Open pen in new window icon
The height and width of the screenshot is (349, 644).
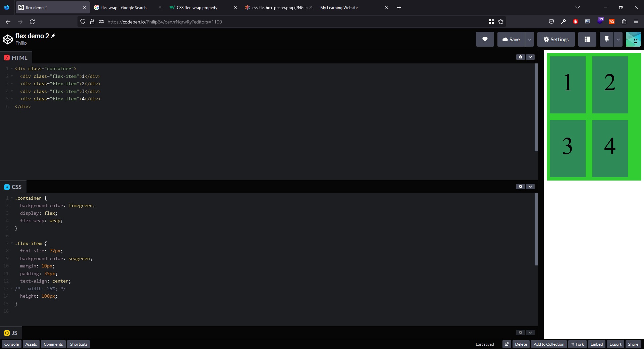(x=507, y=344)
